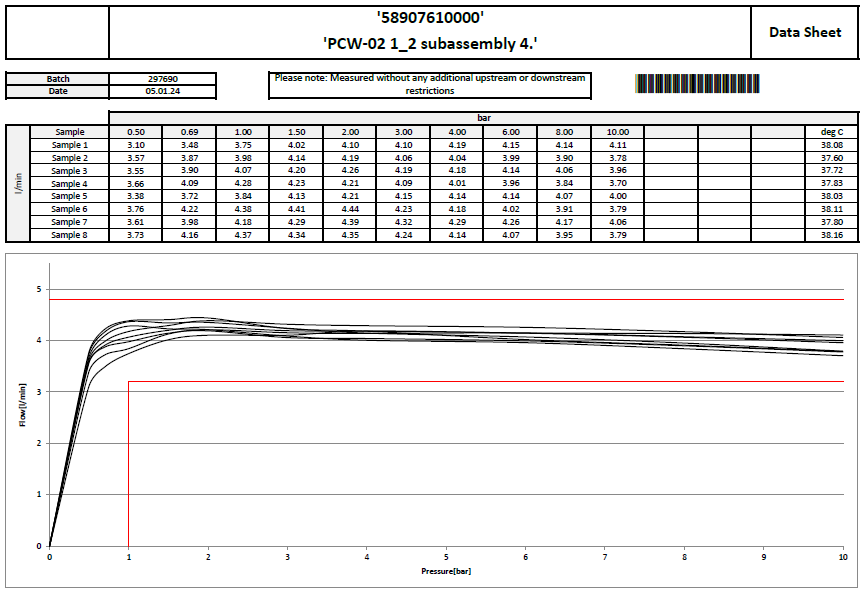The width and height of the screenshot is (866, 593).
Task: Select the Sample 8 row label
Action: coord(69,235)
